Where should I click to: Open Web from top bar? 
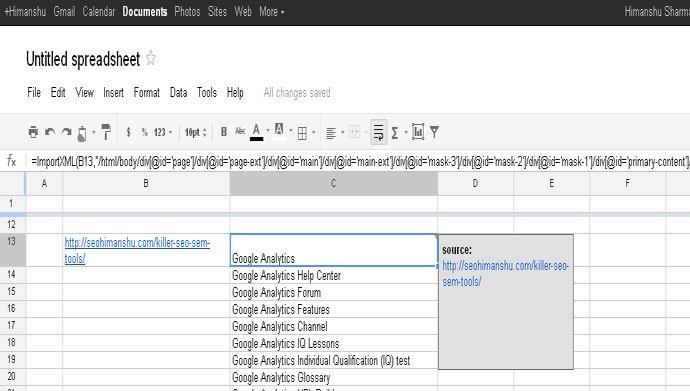(243, 11)
